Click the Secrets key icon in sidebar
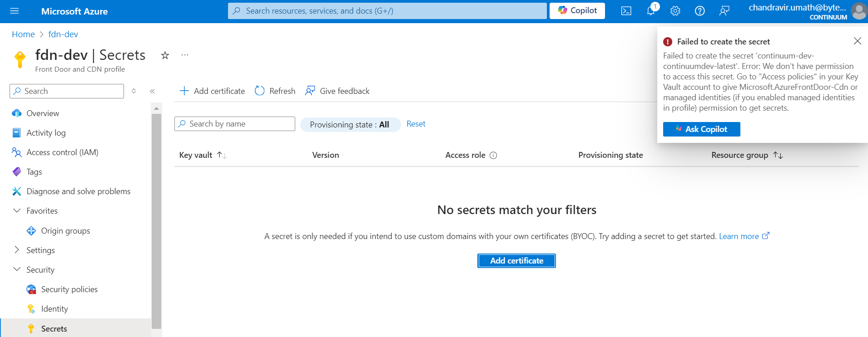This screenshot has height=337, width=868. point(31,329)
